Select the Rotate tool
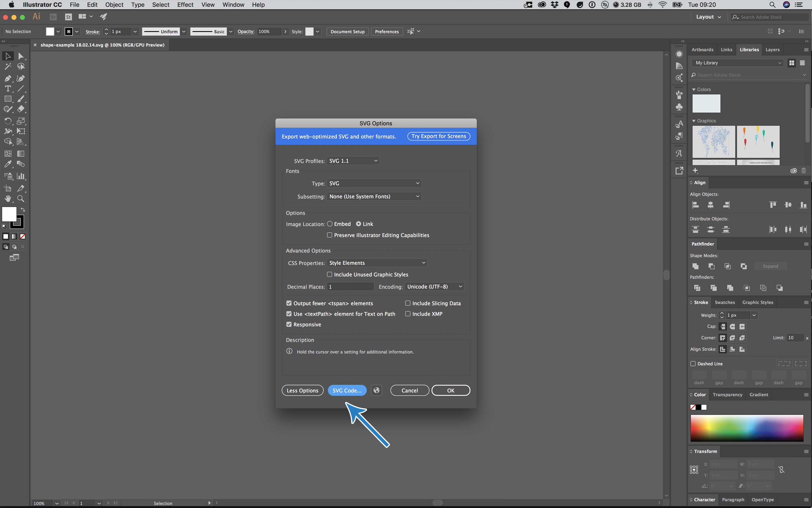Image resolution: width=812 pixels, height=508 pixels. tap(8, 121)
